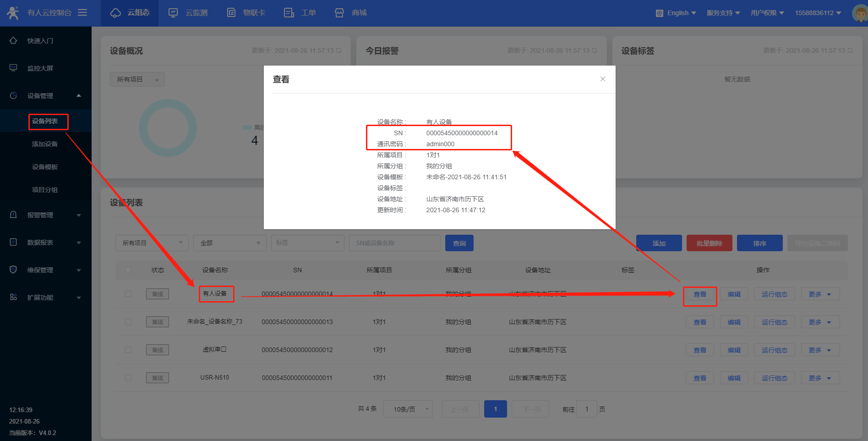Click the refresh icon in 设备标签 panel
The width and height of the screenshot is (868, 441).
click(x=850, y=50)
